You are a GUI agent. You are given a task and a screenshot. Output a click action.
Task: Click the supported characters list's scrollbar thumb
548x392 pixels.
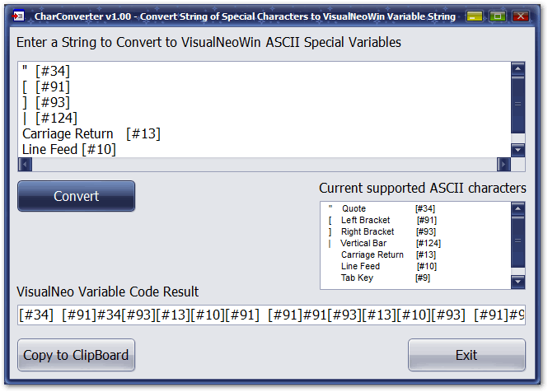click(x=518, y=242)
